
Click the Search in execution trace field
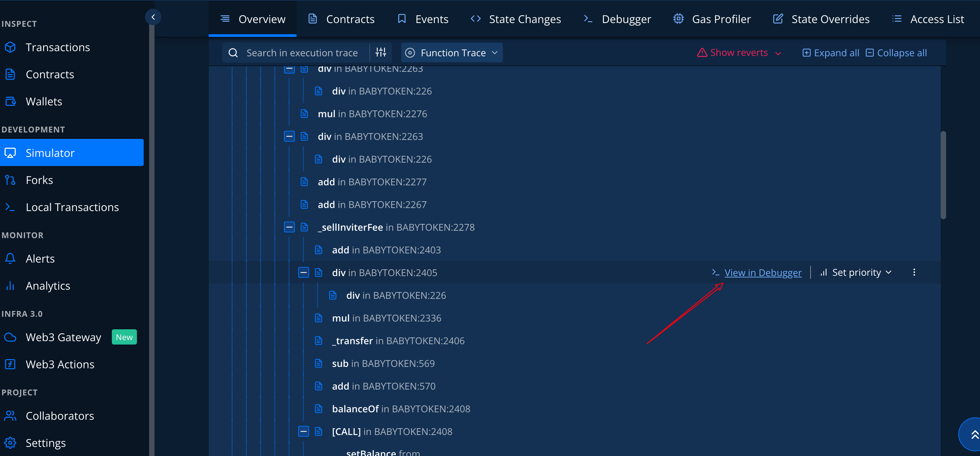[x=302, y=53]
